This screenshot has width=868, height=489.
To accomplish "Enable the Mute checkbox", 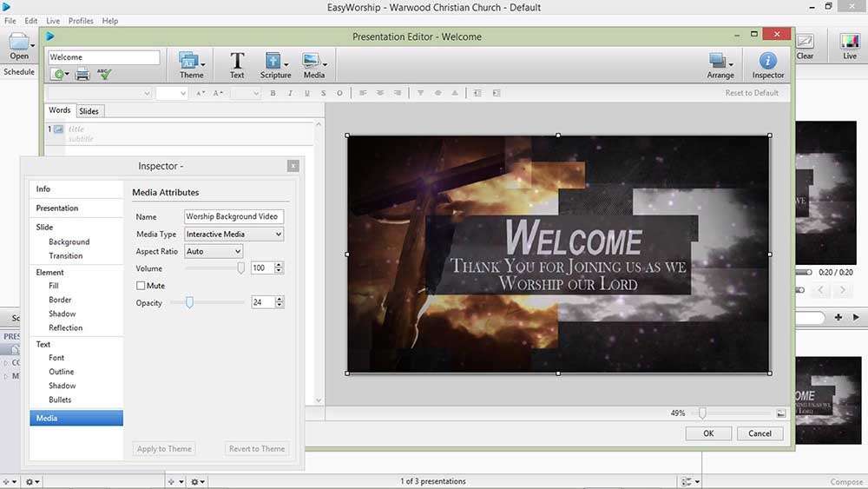I will click(141, 286).
